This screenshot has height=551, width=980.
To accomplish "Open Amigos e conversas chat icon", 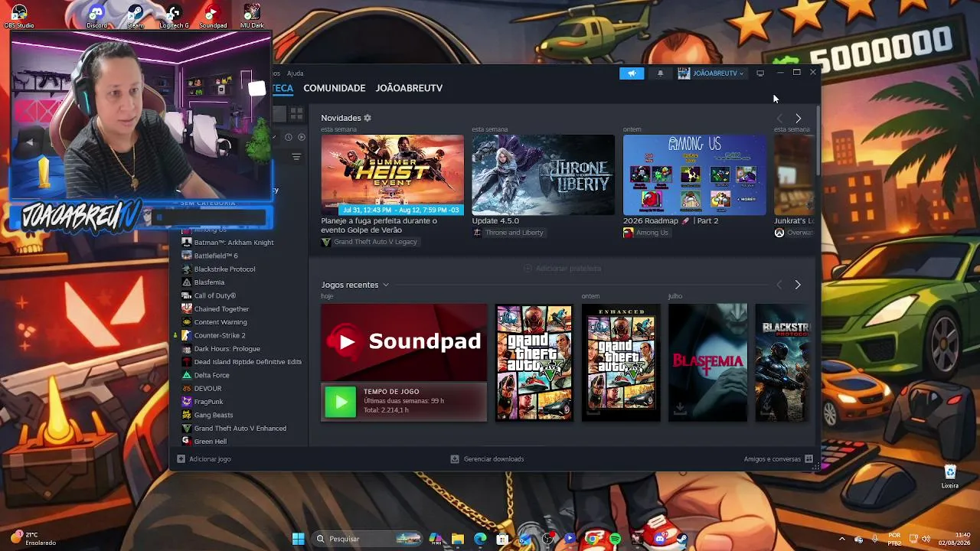I will point(808,459).
